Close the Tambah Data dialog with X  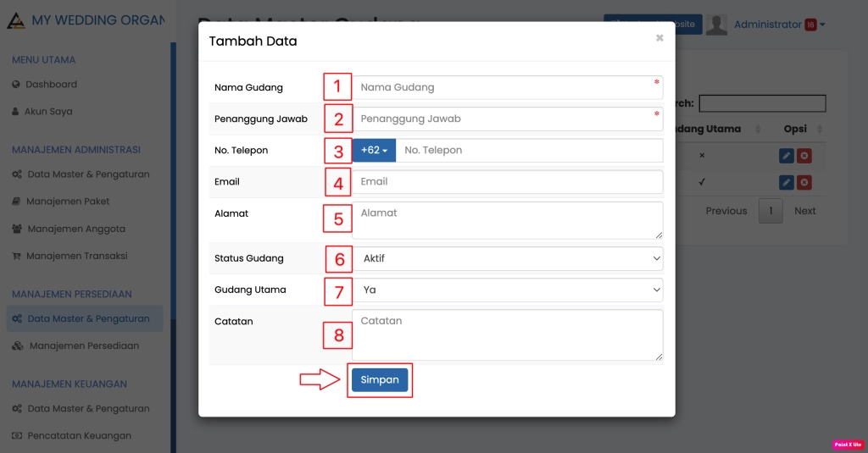click(x=659, y=38)
